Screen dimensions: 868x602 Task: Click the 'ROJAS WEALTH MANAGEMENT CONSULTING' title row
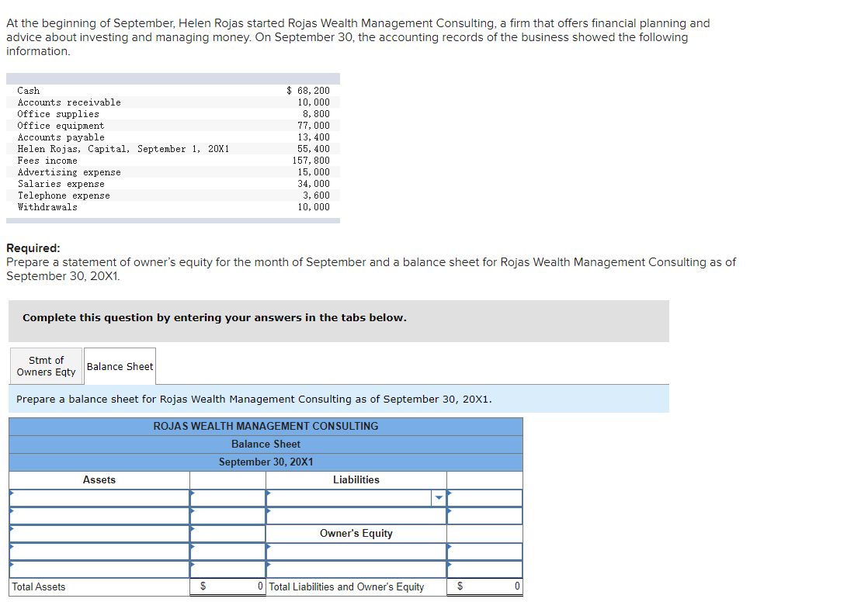point(266,426)
